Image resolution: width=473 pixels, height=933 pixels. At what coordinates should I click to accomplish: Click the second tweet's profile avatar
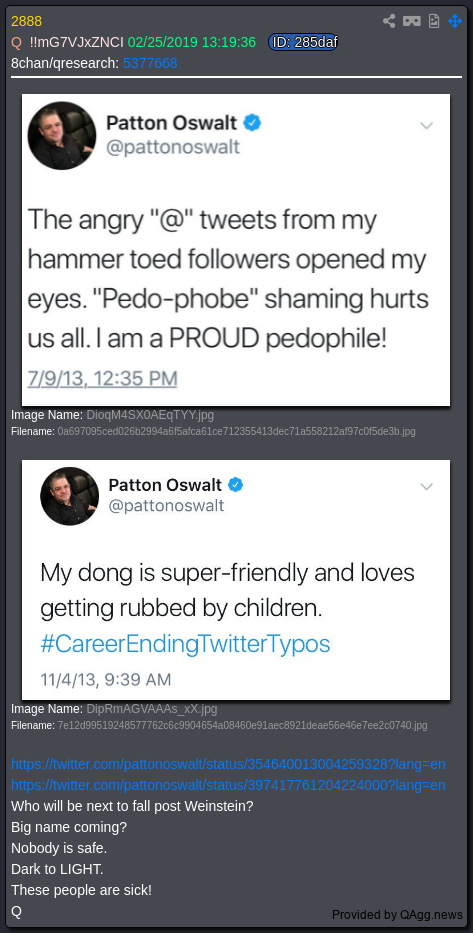pyautogui.click(x=70, y=496)
